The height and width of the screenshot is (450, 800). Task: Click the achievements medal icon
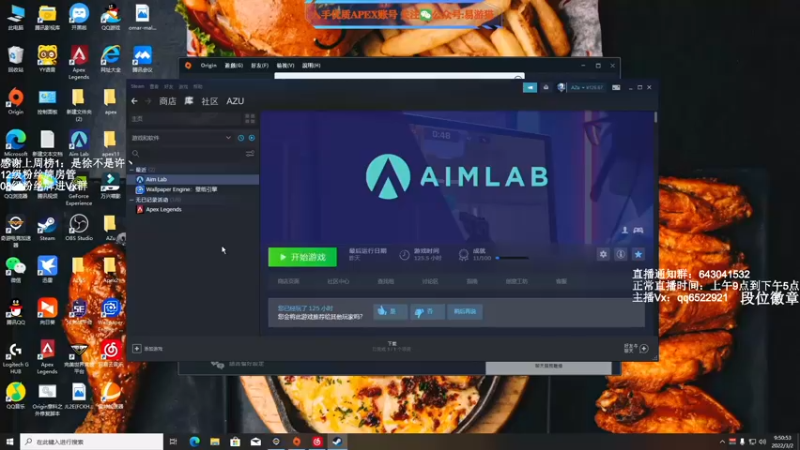463,255
